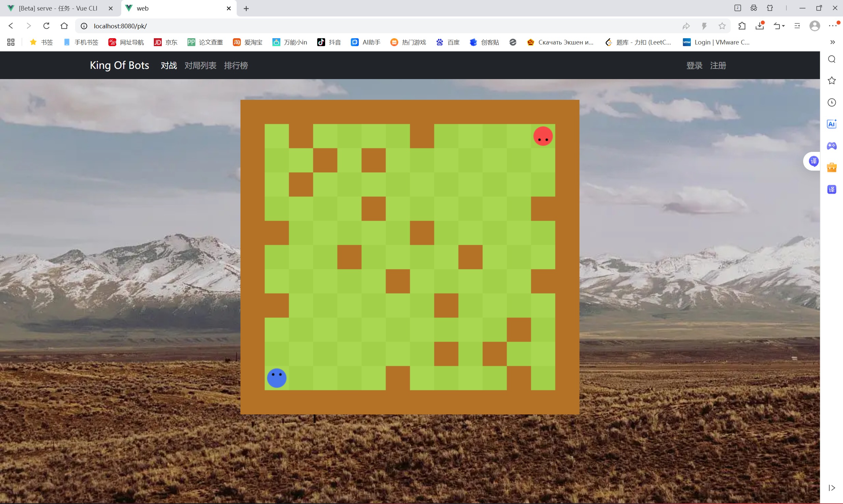Click the sidebar history clock icon

point(831,102)
